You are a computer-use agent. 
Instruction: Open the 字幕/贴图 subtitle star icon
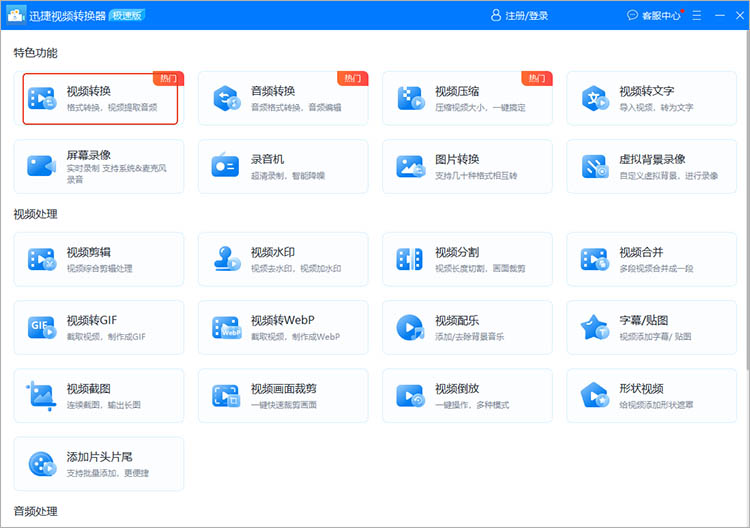tap(595, 327)
